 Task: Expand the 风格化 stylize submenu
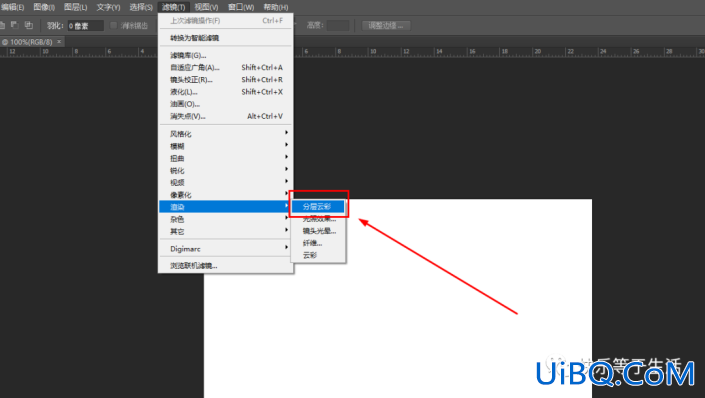pyautogui.click(x=226, y=134)
